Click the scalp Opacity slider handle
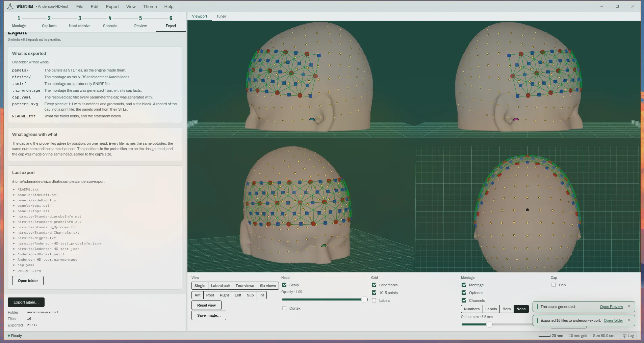The width and height of the screenshot is (644, 343). click(364, 299)
